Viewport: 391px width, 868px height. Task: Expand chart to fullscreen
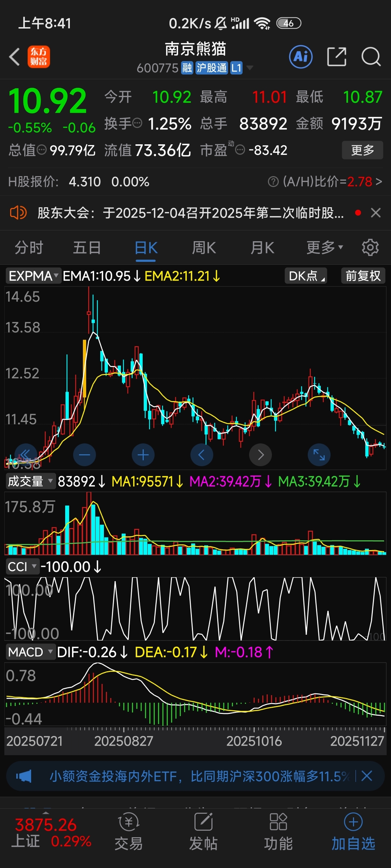click(x=319, y=455)
